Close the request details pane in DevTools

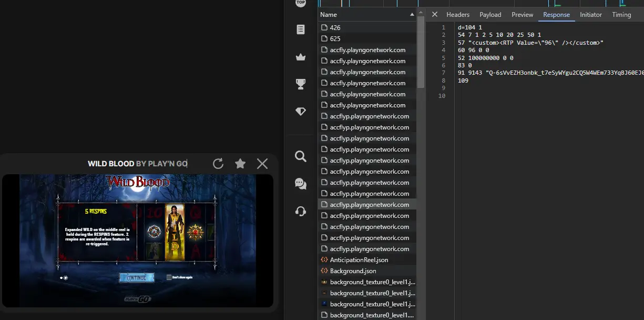tap(435, 14)
